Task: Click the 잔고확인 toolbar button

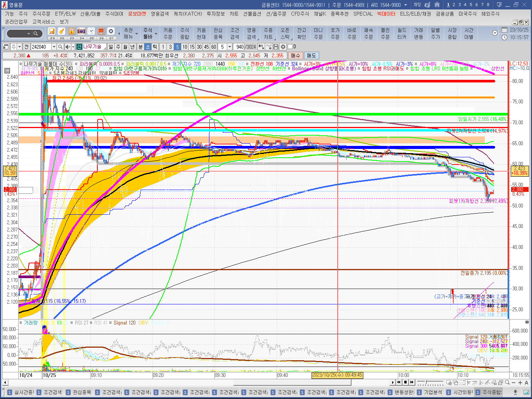Action: tap(302, 33)
